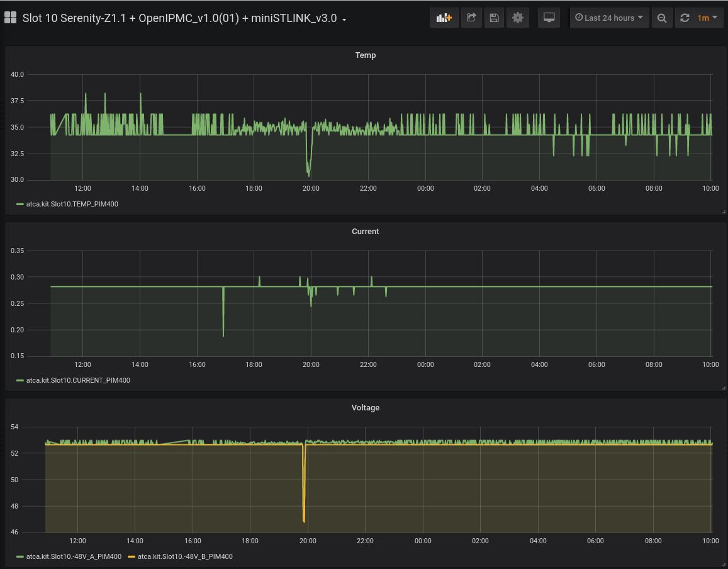The image size is (728, 569).
Task: Save the dashboard with the floppy disk icon
Action: [494, 18]
